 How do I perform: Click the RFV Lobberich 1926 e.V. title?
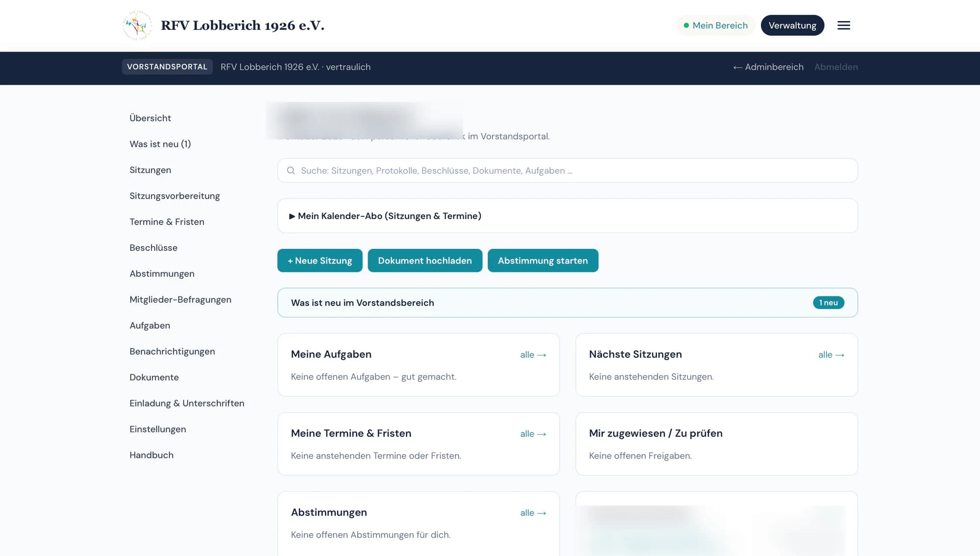click(x=243, y=25)
